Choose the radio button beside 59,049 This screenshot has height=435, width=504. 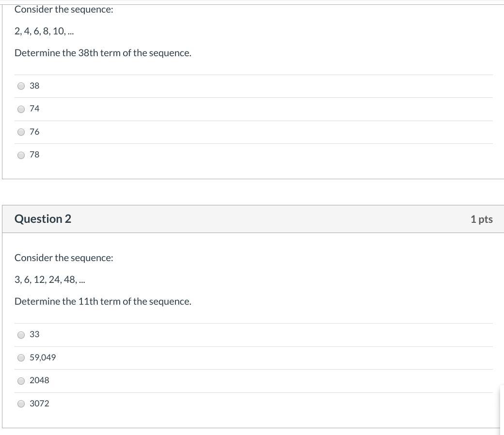tap(21, 358)
